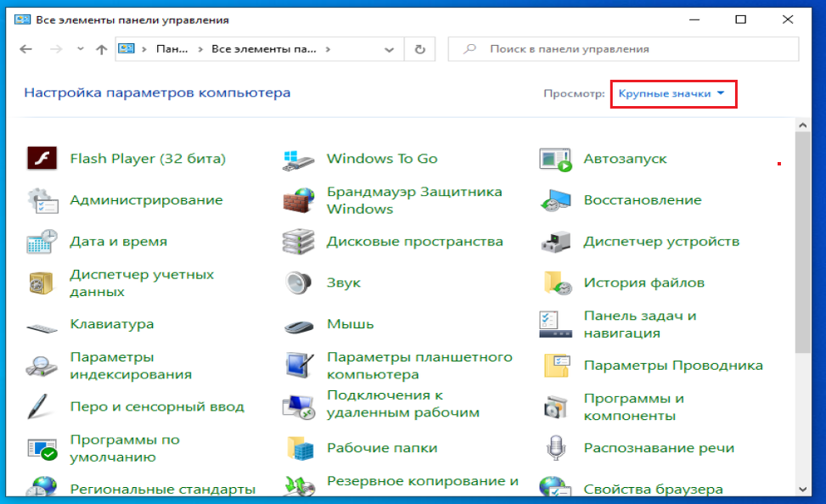Open the Программы и компоненты icon
The image size is (826, 504).
point(556,407)
